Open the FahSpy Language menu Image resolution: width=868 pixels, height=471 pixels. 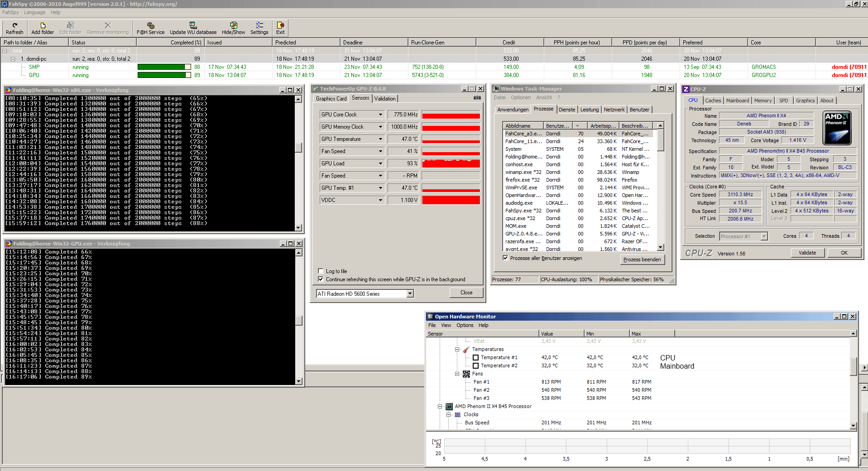34,12
